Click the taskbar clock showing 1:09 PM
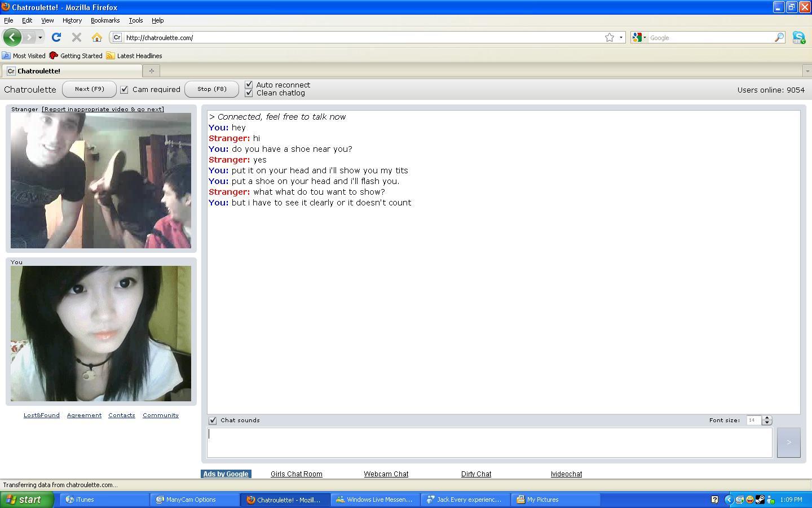The image size is (812, 508). coord(791,500)
